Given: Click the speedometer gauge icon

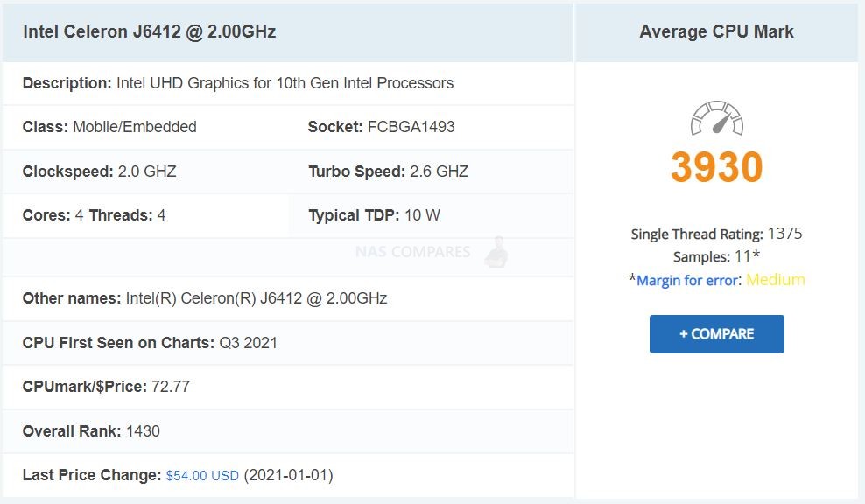Looking at the screenshot, I should coord(717,117).
